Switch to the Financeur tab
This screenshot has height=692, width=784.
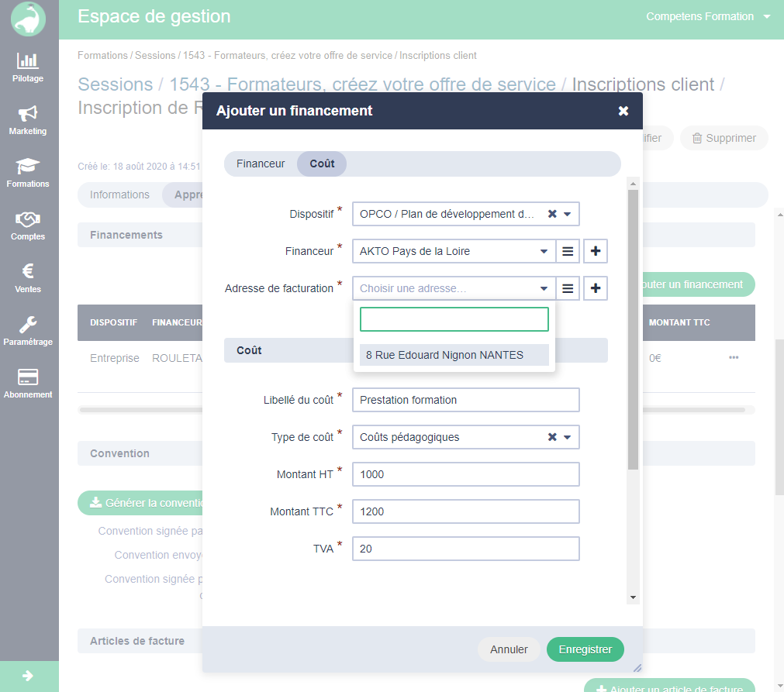pos(261,164)
